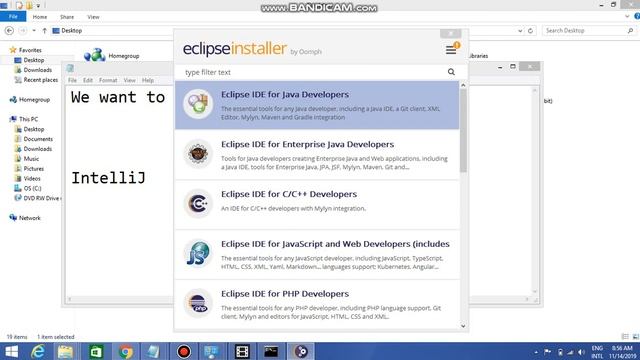Open the Eclipse installer hamburger menu
640x360 pixels.
point(451,50)
